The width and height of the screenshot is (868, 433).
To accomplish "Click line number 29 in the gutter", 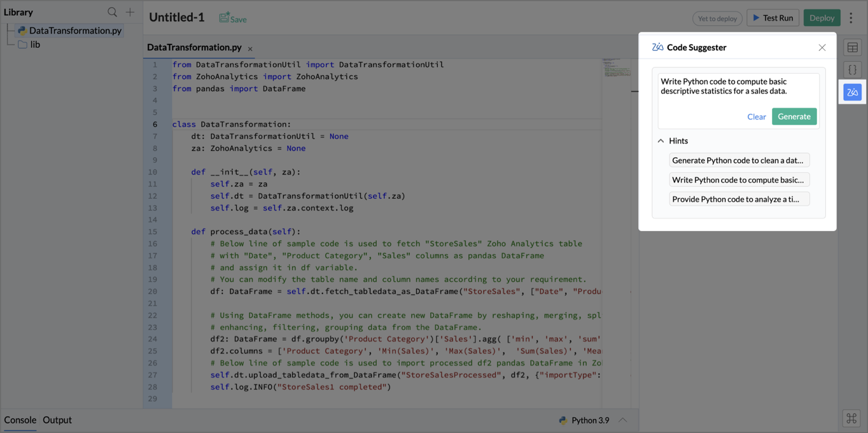I will pos(153,399).
